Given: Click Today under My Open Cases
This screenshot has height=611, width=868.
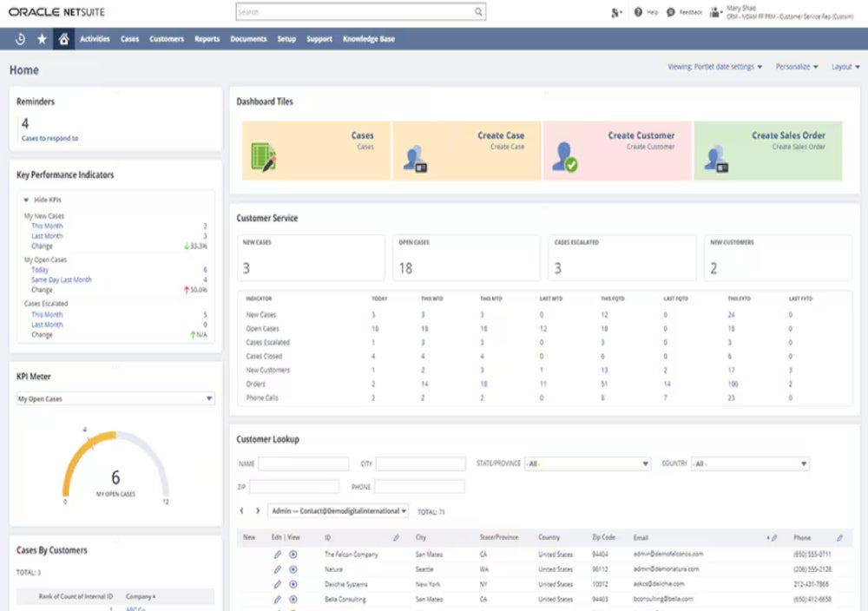Looking at the screenshot, I should [x=40, y=270].
